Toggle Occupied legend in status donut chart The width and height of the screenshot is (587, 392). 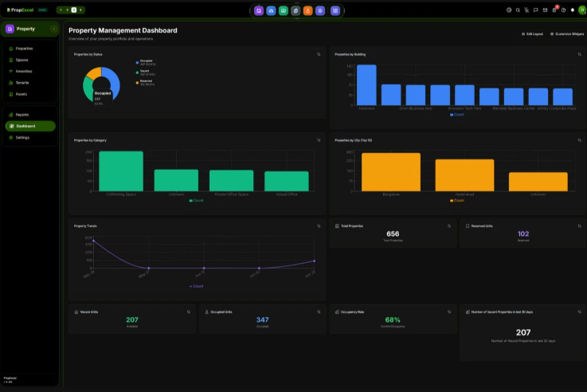tap(146, 62)
